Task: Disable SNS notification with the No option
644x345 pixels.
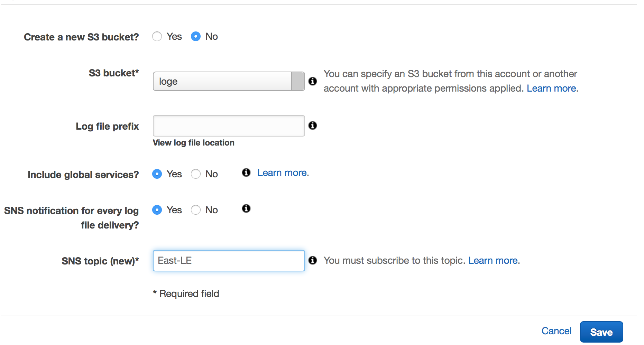Action: (x=196, y=210)
